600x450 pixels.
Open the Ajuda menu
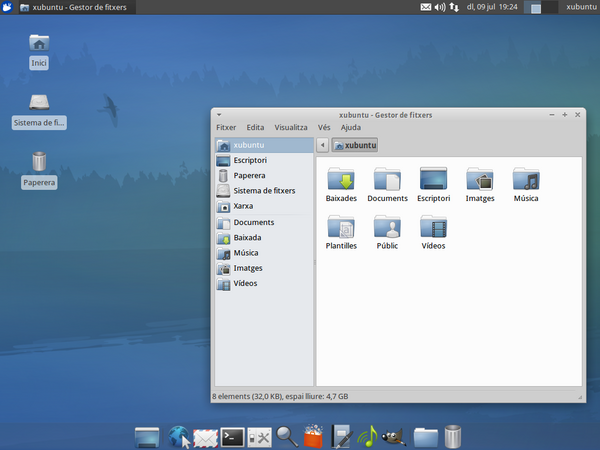(351, 127)
